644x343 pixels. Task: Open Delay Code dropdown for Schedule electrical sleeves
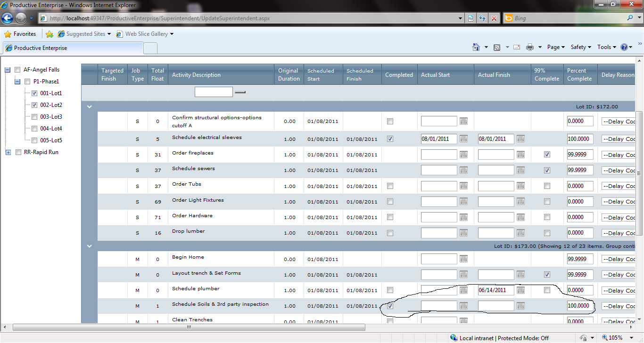[619, 139]
